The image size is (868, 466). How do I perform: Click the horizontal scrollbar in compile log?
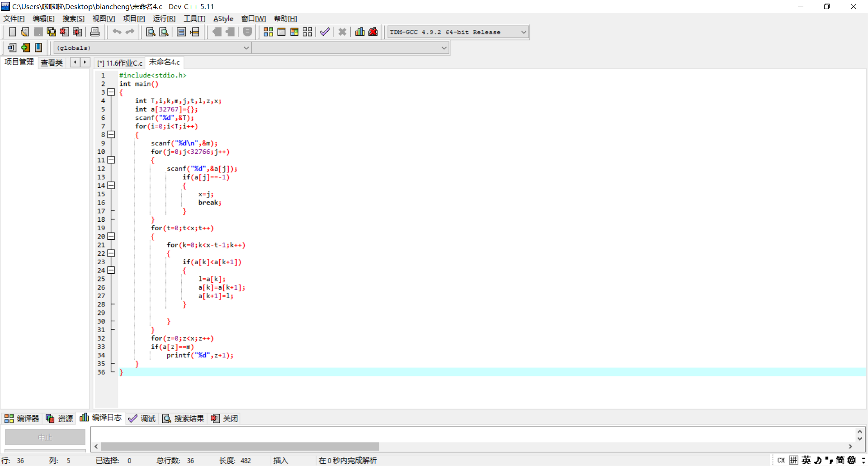[240, 447]
